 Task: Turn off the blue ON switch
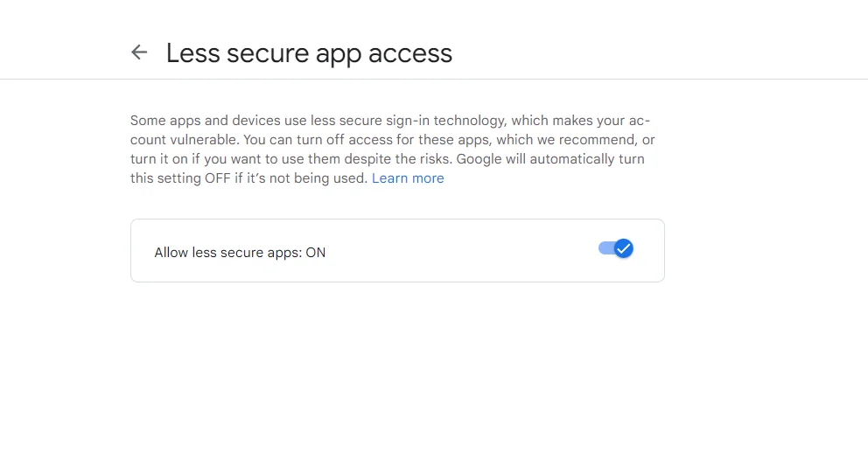(x=616, y=249)
